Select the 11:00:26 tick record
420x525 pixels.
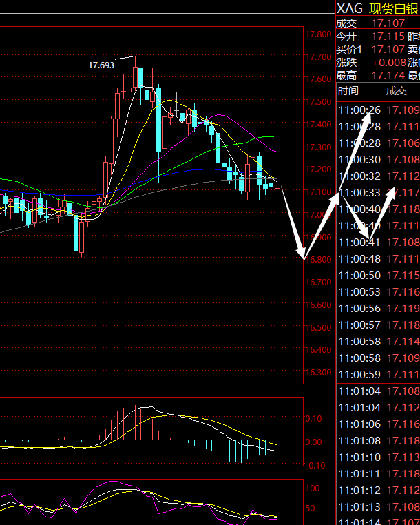coord(377,110)
